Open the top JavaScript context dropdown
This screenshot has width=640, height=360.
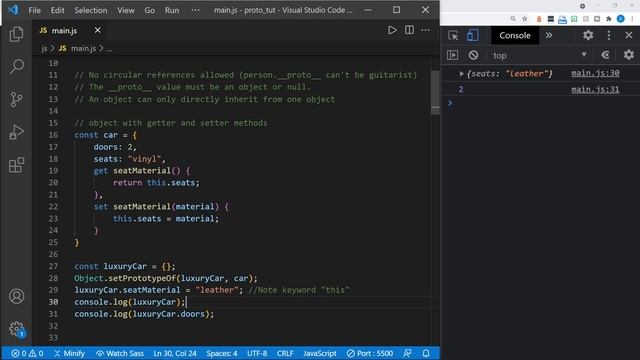tap(540, 55)
